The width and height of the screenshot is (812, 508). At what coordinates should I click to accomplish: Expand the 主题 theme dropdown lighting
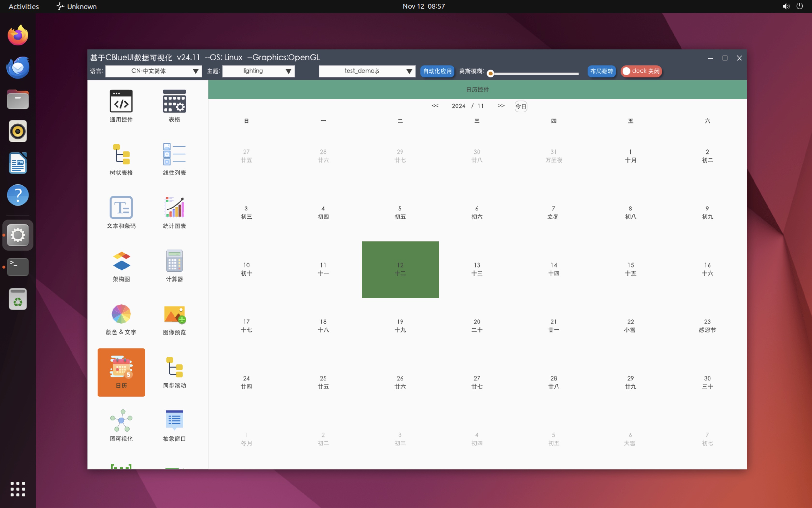(258, 71)
